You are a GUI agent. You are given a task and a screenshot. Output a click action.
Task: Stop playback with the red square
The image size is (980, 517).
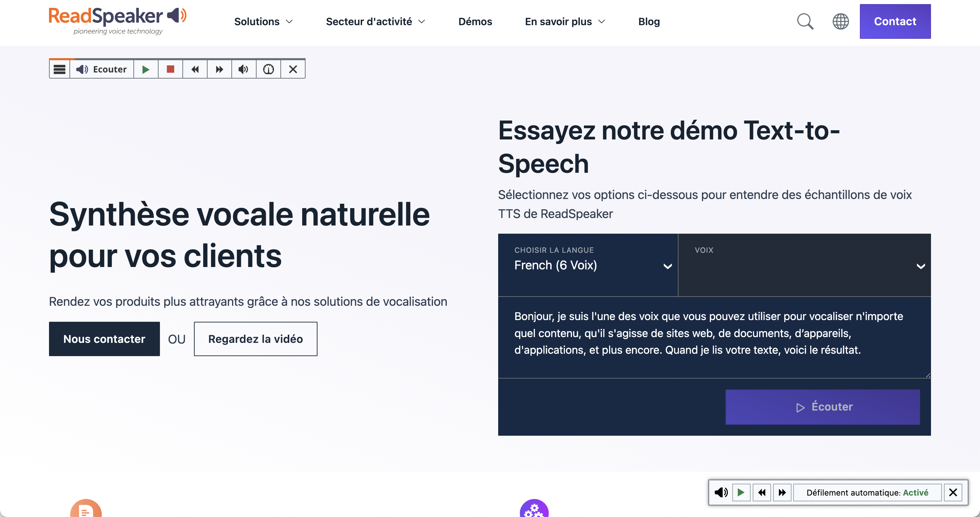[170, 69]
